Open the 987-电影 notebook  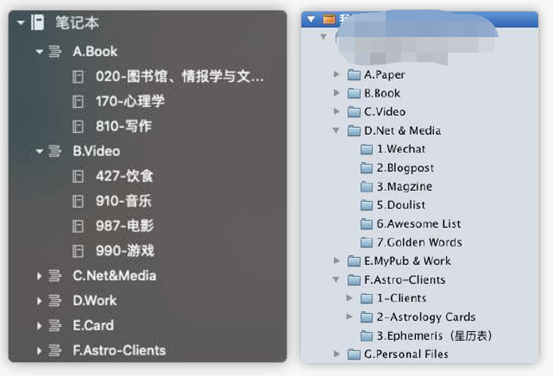124,226
